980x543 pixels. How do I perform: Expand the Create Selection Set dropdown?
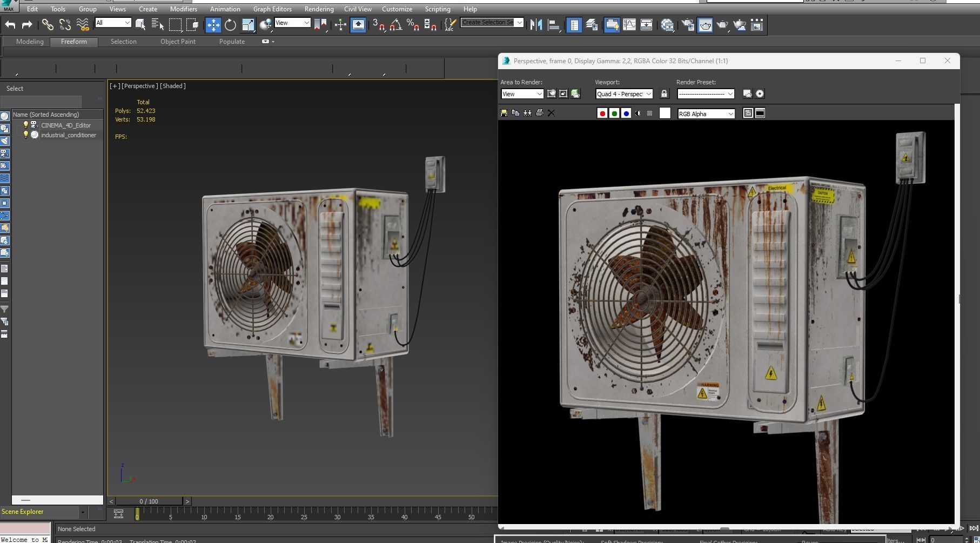[519, 22]
